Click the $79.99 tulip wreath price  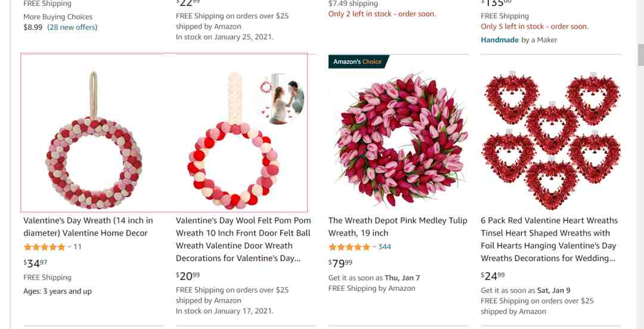tap(340, 263)
